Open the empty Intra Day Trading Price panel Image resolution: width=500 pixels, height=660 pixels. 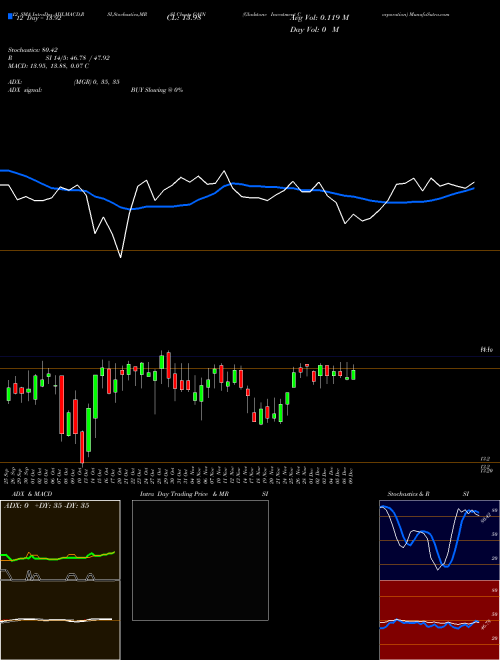point(200,560)
